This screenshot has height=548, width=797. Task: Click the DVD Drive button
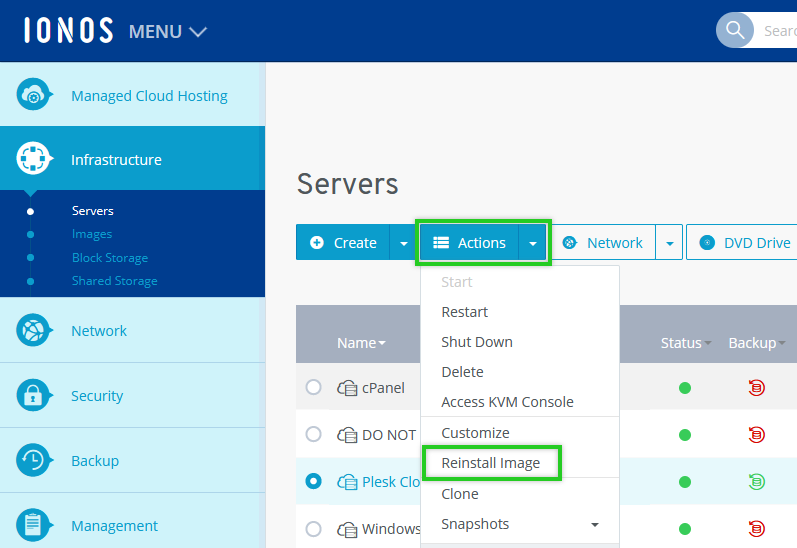745,243
